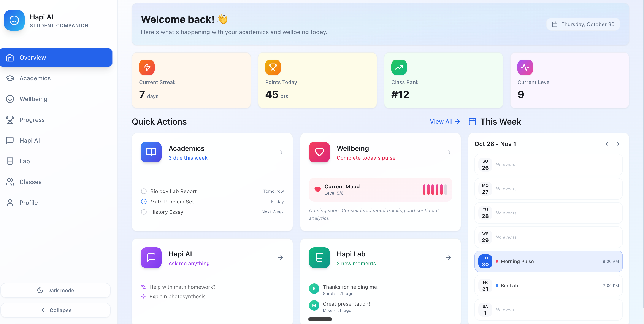Screen dimensions: 644x324
Task: Click the Hapi Lab beaker icon tile
Action: click(319, 257)
